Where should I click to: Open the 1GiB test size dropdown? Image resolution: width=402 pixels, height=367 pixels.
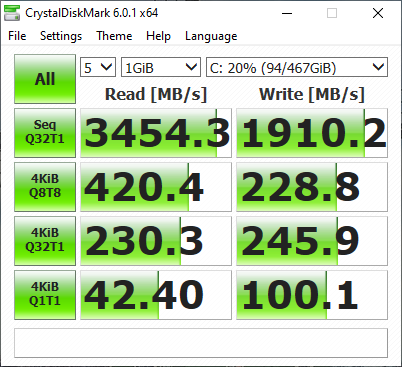161,67
